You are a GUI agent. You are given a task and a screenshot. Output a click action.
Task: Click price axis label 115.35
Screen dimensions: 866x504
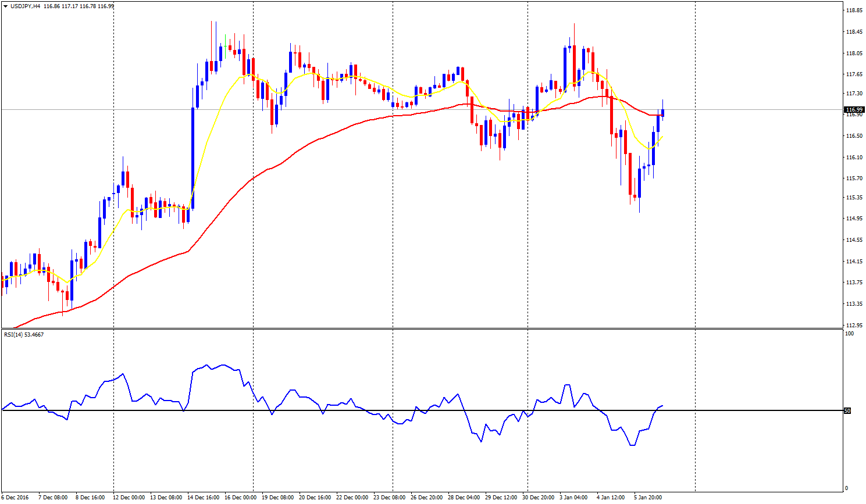coord(854,198)
